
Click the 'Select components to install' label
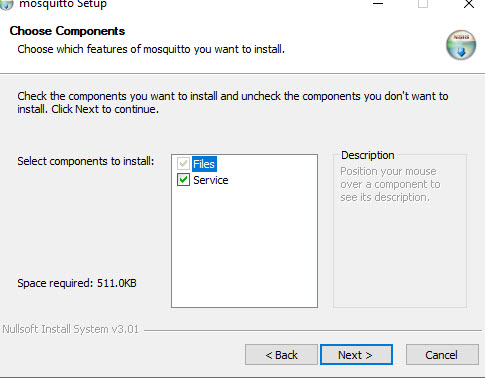86,161
